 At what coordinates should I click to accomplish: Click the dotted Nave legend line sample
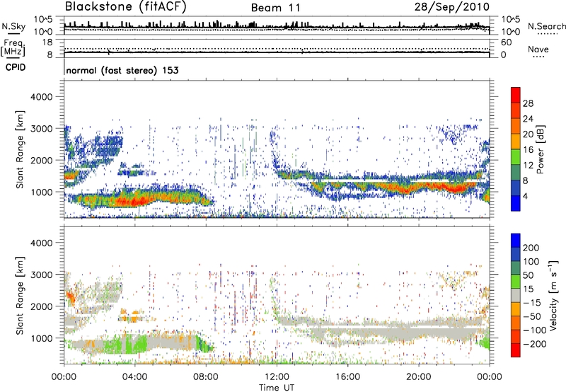[x=538, y=57]
